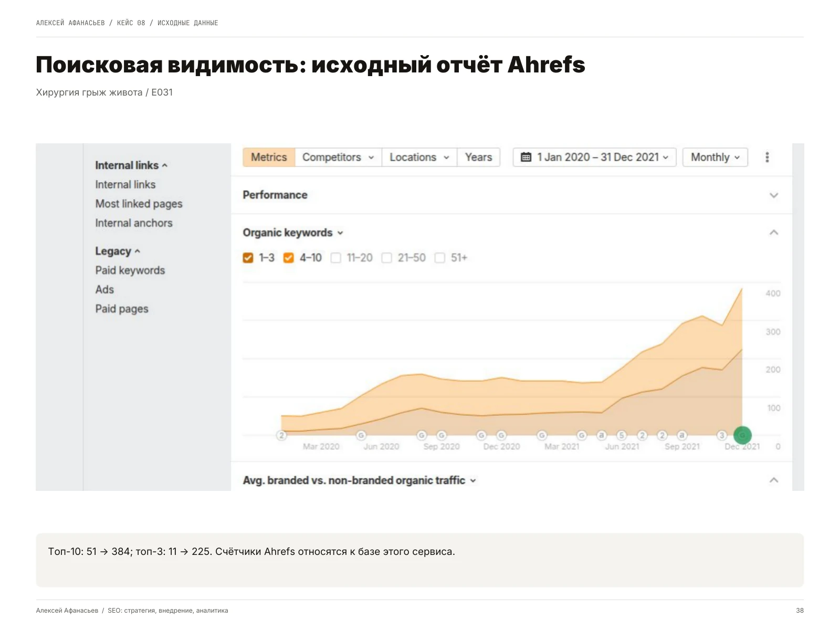Open the Organic keywords title dropdown
840x630 pixels.
click(x=293, y=233)
